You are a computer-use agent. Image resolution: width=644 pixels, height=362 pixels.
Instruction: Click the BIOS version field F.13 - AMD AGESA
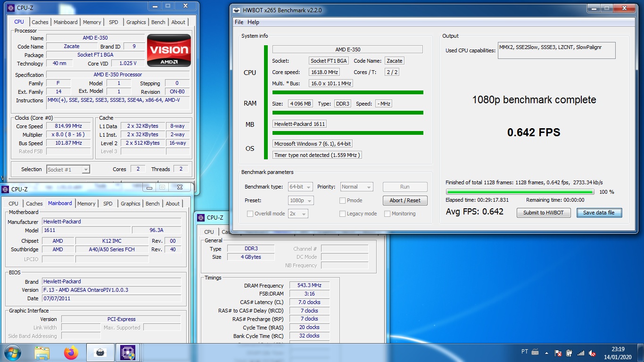tap(111, 290)
